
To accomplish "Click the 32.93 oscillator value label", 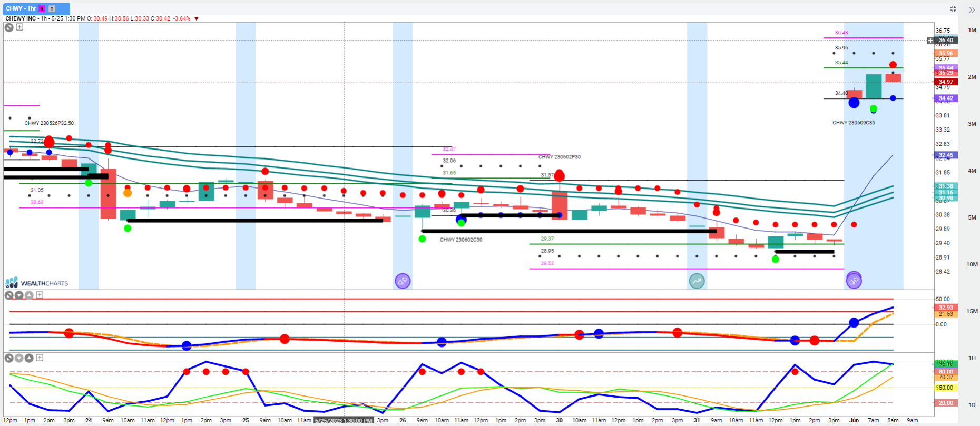I will [945, 308].
